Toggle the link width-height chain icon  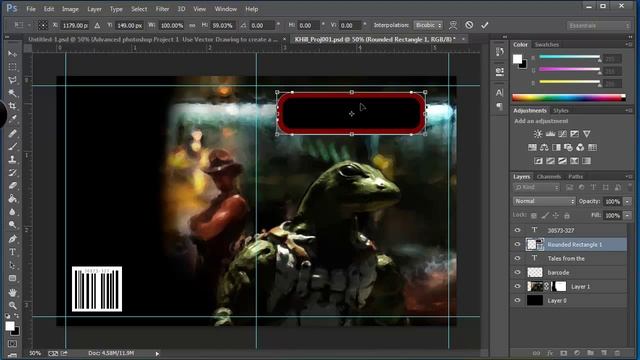192,25
